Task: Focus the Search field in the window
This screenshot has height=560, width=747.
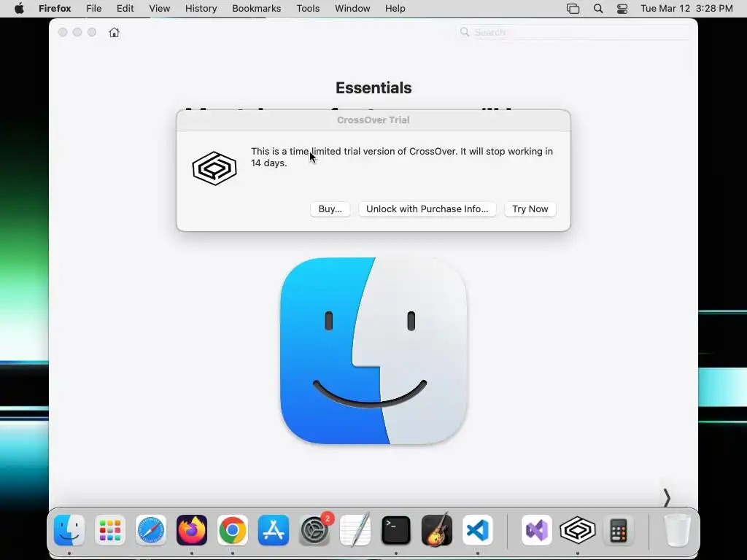Action: (x=573, y=32)
